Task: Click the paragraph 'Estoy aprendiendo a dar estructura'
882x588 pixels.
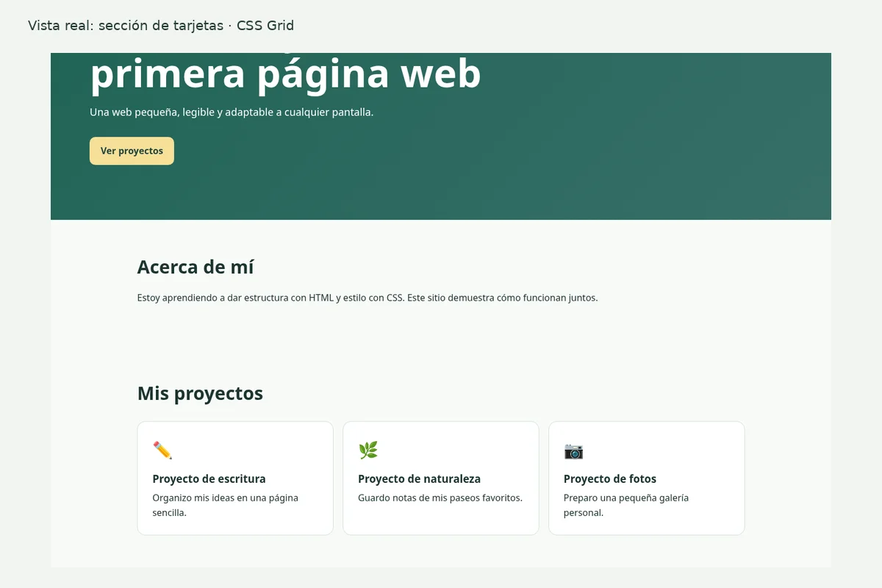Action: tap(367, 298)
